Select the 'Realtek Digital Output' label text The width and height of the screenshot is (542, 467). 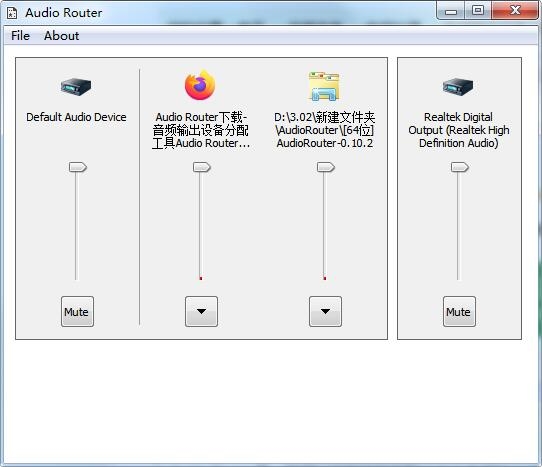459,130
